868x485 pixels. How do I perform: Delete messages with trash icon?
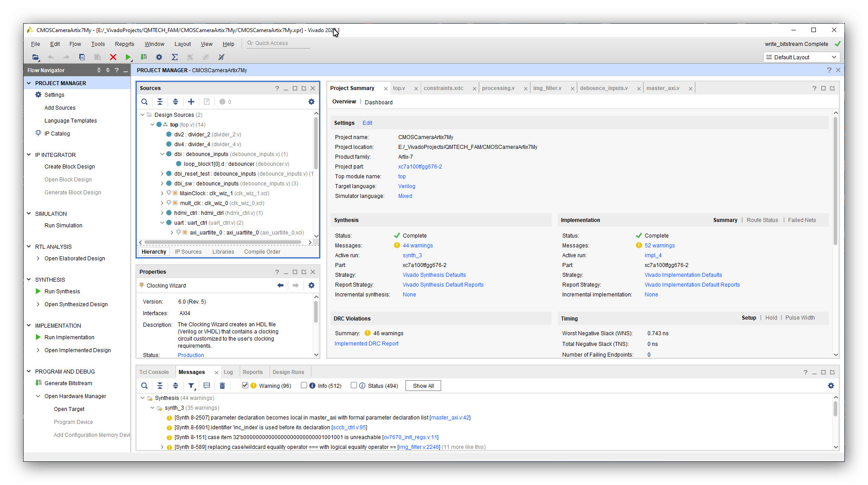tap(222, 386)
